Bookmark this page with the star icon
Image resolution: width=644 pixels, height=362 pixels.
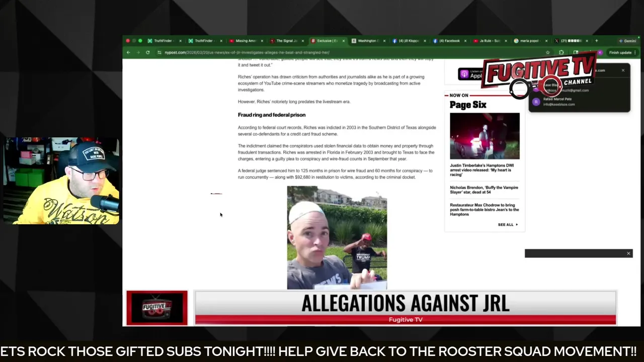(x=548, y=52)
